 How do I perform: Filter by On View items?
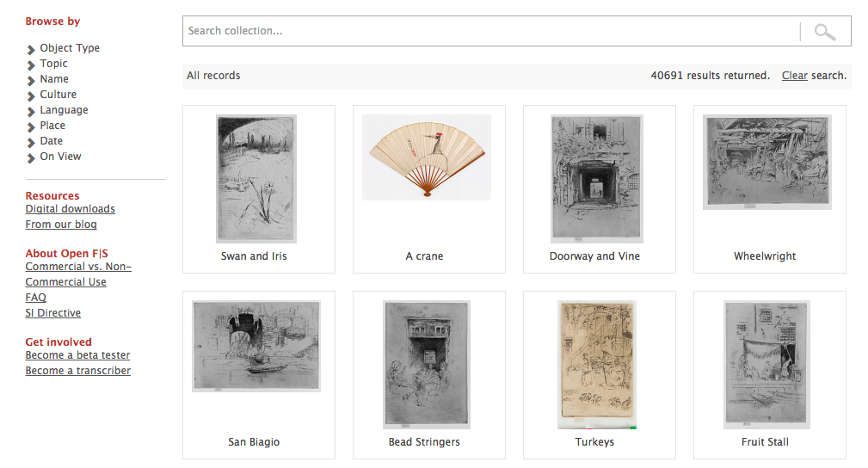[x=60, y=157]
